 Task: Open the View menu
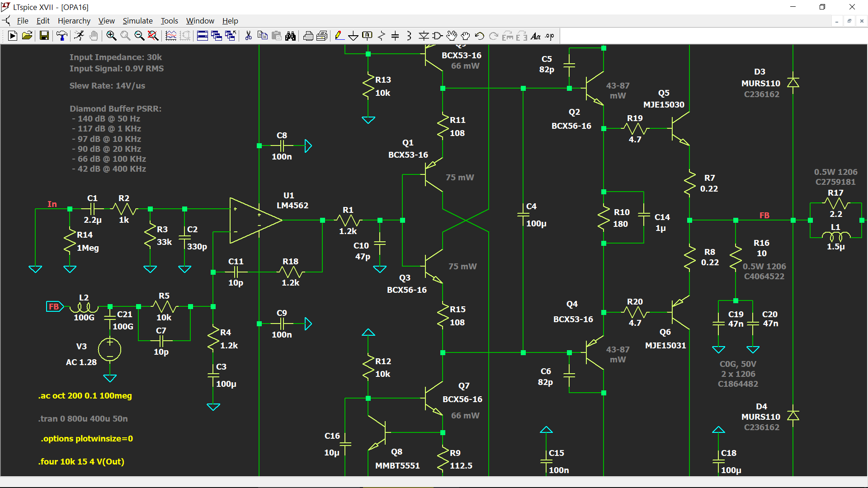[106, 21]
